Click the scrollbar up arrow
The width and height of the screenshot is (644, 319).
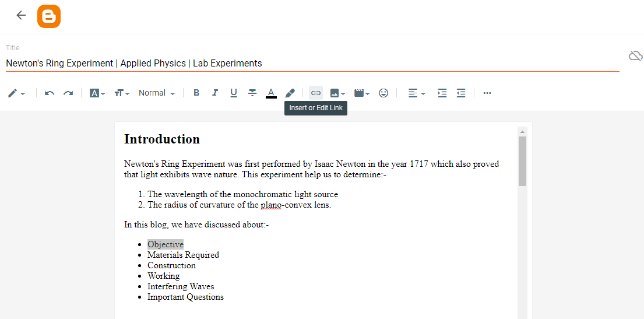coord(522,132)
